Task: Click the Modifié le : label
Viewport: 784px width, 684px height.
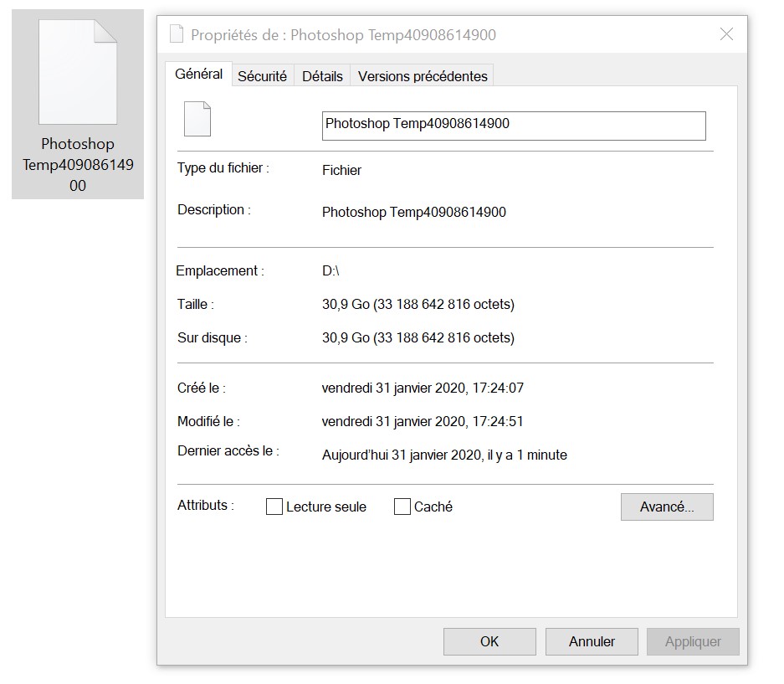Action: 208,421
